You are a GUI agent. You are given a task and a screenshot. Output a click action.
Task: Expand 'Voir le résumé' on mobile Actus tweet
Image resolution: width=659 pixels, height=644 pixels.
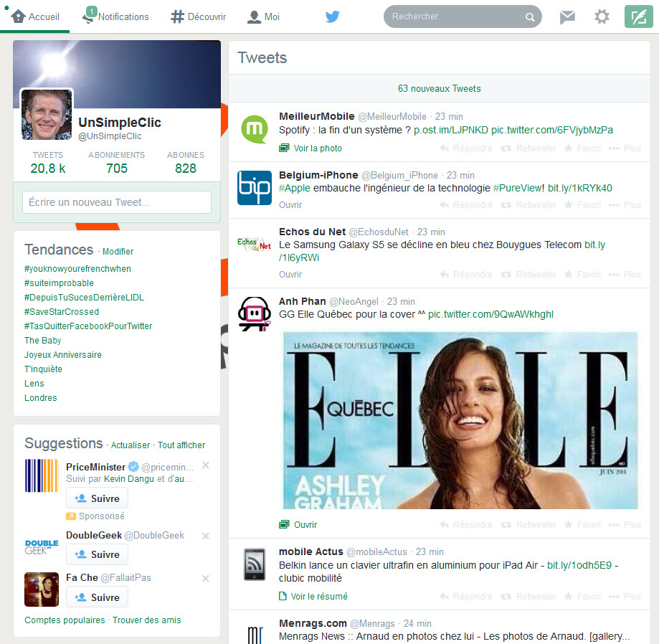click(313, 596)
